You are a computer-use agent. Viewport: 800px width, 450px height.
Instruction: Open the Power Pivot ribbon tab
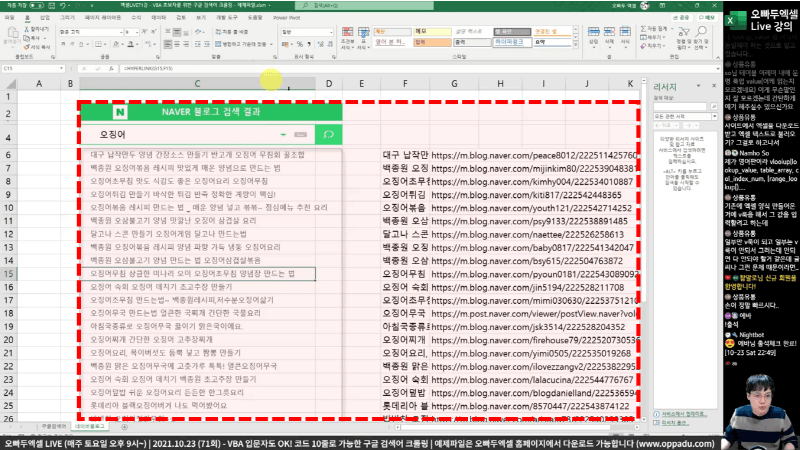click(286, 17)
